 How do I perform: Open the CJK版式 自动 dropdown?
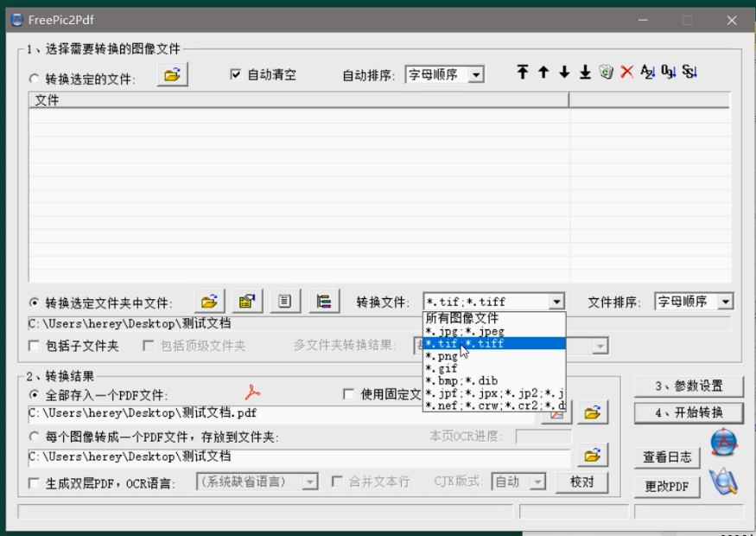[537, 482]
